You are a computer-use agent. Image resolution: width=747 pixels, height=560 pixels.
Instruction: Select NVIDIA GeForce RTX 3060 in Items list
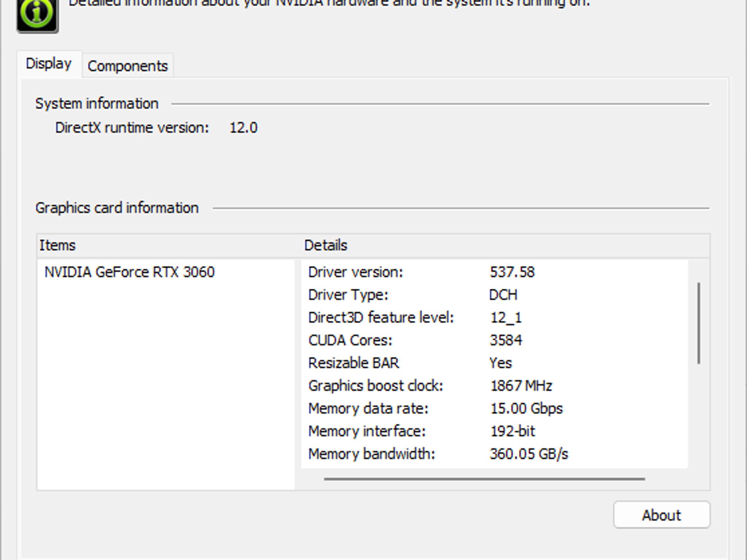129,272
